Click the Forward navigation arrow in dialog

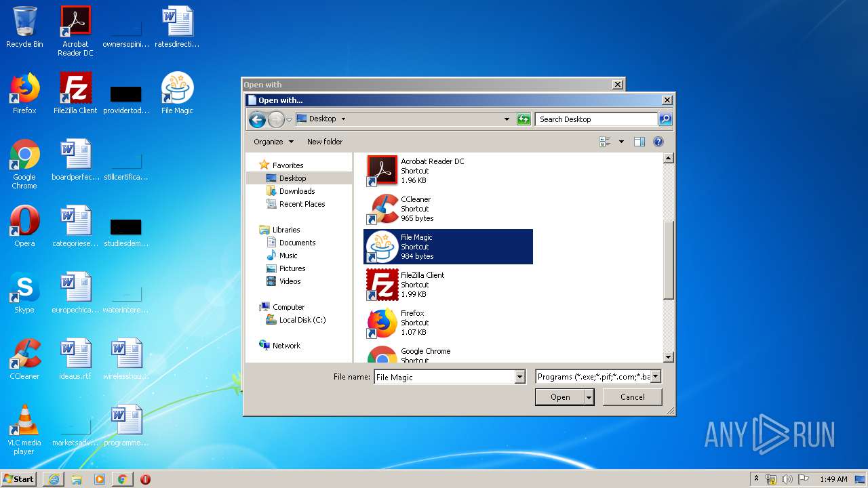tap(276, 120)
